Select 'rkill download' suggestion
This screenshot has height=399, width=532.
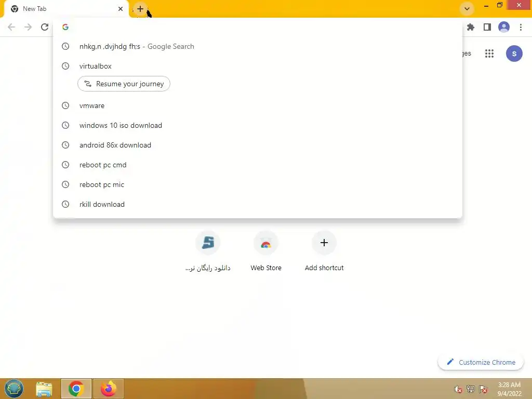point(258,204)
